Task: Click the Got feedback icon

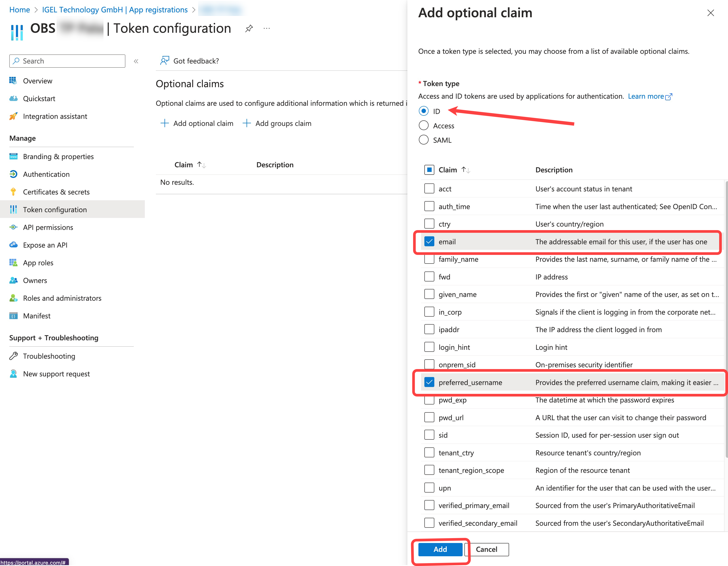Action: (x=165, y=61)
